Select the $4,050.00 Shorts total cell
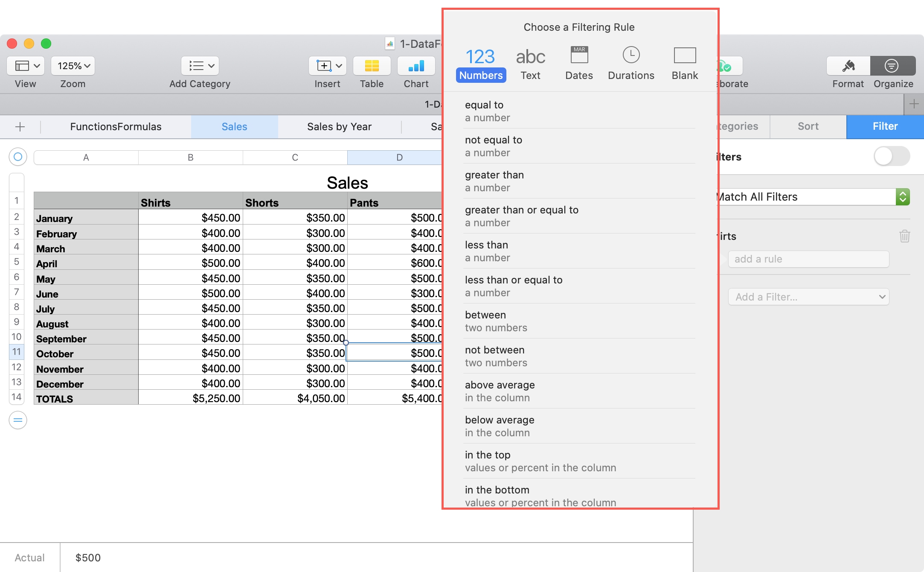Image resolution: width=924 pixels, height=572 pixels. [x=295, y=397]
